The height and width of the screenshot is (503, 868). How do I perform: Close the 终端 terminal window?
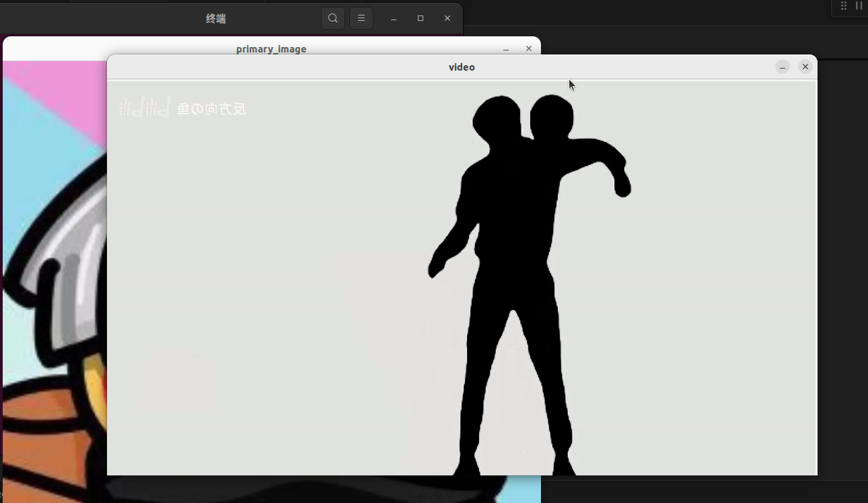[x=447, y=18]
